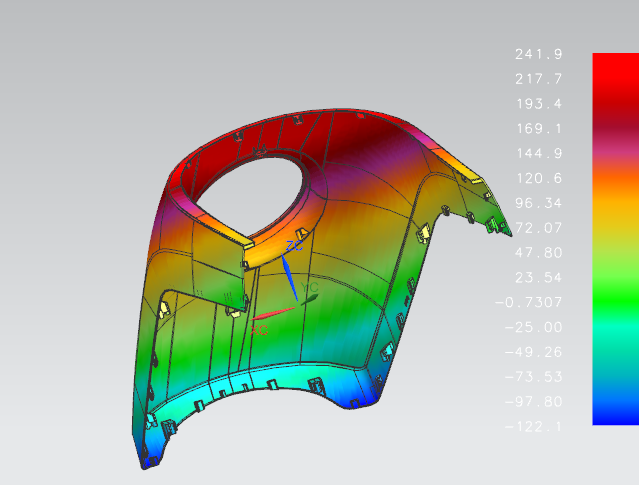Image resolution: width=639 pixels, height=485 pixels.
Task: Select the green Y axis arrowhead
Action: click(x=309, y=300)
